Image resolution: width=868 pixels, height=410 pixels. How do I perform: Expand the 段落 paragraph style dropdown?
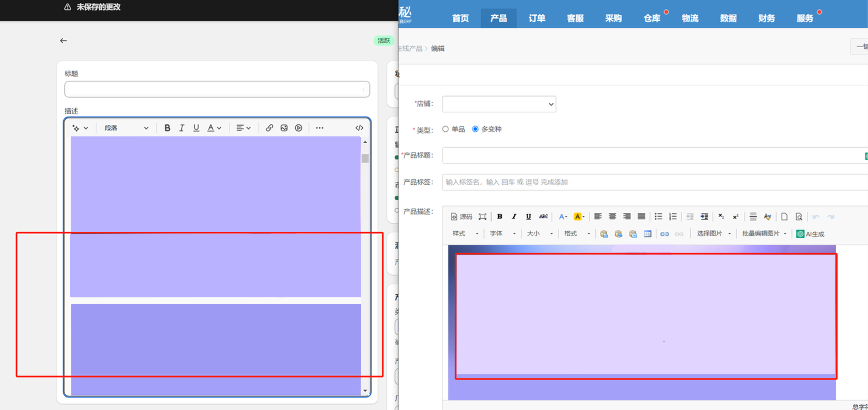tap(126, 128)
